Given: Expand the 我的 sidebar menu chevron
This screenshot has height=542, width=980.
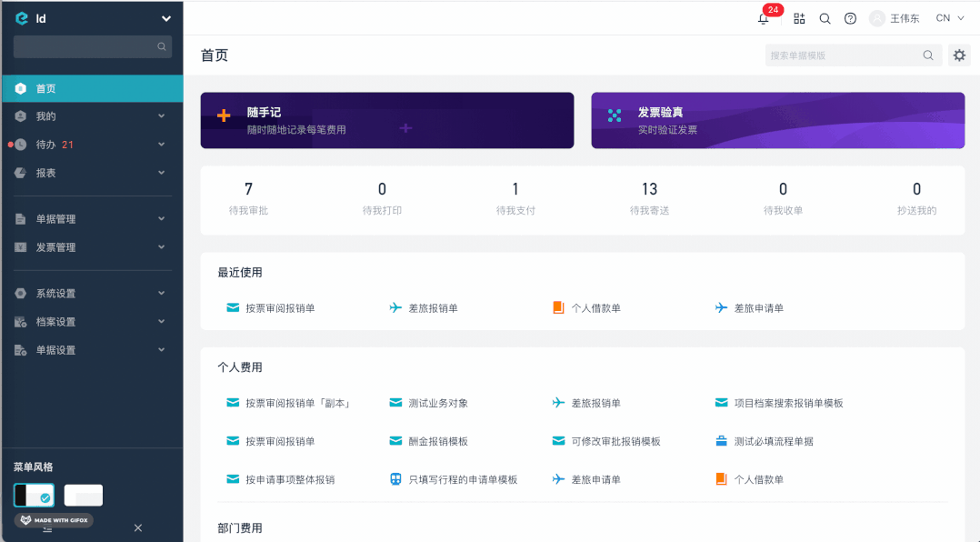Looking at the screenshot, I should 161,116.
